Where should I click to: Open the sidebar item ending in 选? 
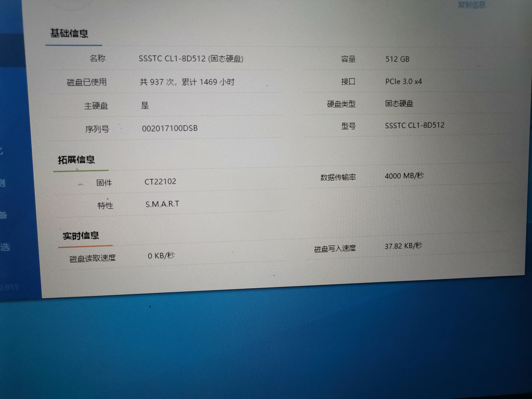pyautogui.click(x=5, y=247)
